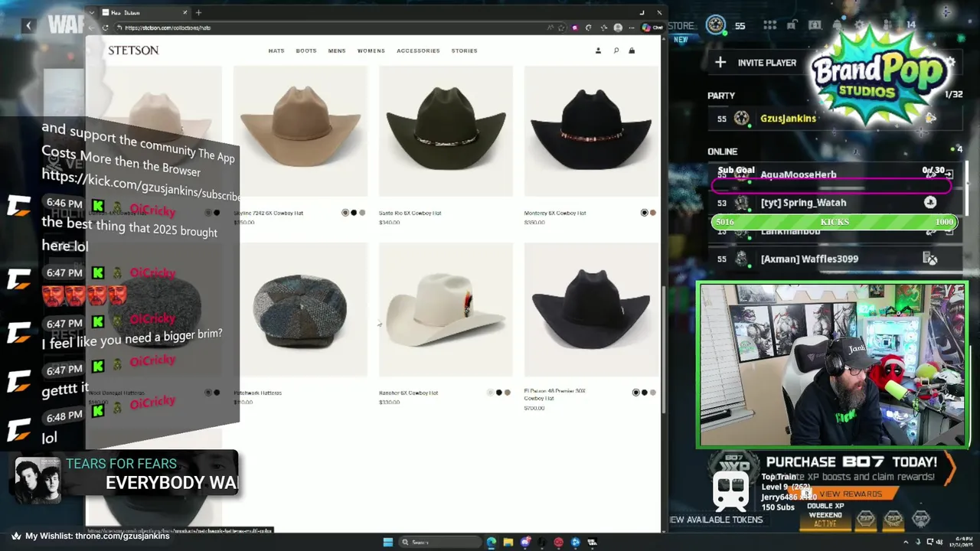Open the Windows Start button
The height and width of the screenshot is (551, 980).
388,543
